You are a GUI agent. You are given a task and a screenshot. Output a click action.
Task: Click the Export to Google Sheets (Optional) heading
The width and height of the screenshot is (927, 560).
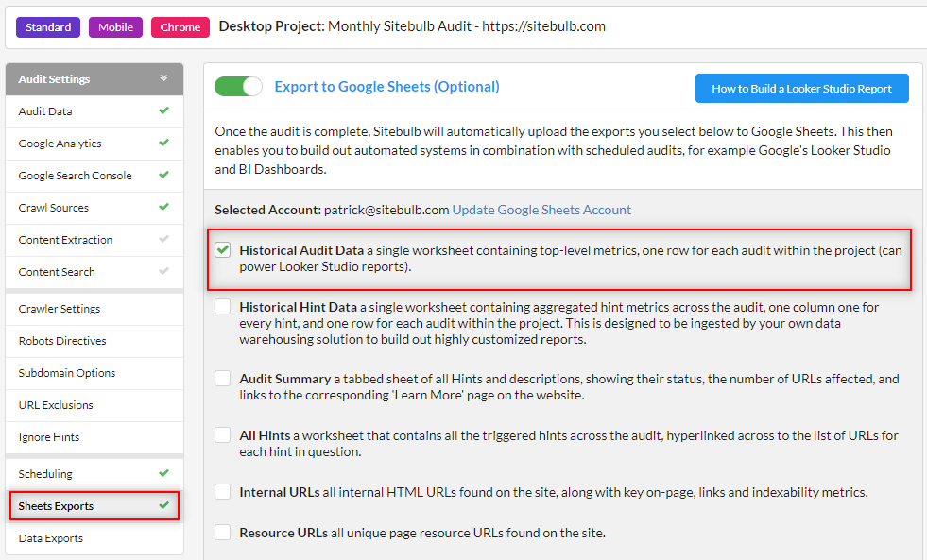(x=386, y=87)
